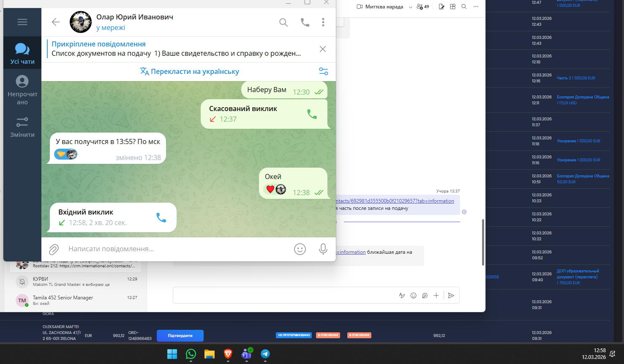Viewport: 624px width, 364px height.
Task: Open the emoji icon in Teams compose box
Action: point(414,296)
